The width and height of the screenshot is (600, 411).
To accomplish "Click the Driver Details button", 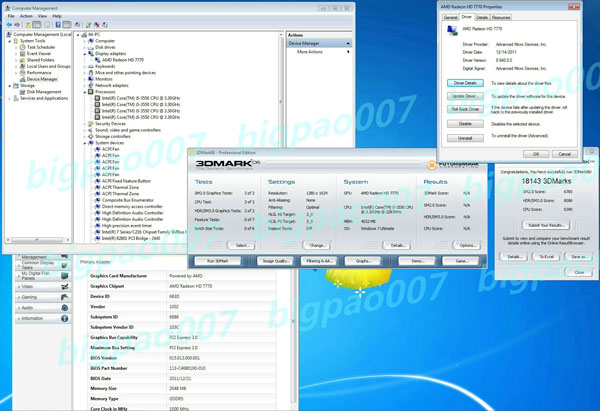I will click(x=465, y=83).
